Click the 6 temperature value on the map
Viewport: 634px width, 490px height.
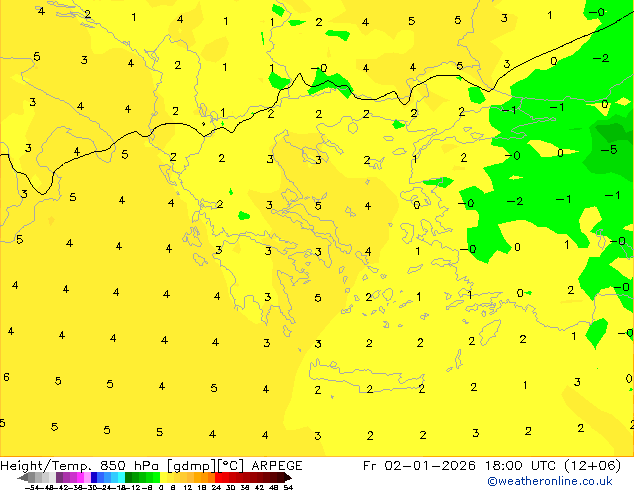click(6, 377)
